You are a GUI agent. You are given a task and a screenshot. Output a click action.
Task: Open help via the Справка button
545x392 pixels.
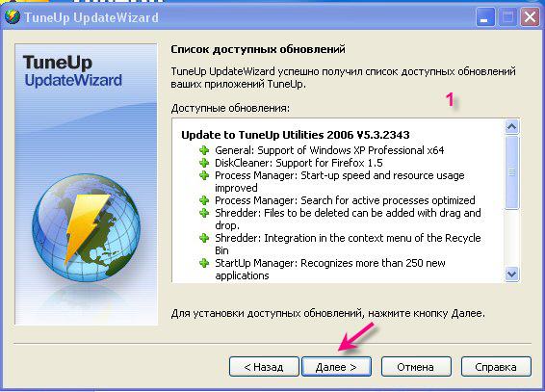[496, 367]
